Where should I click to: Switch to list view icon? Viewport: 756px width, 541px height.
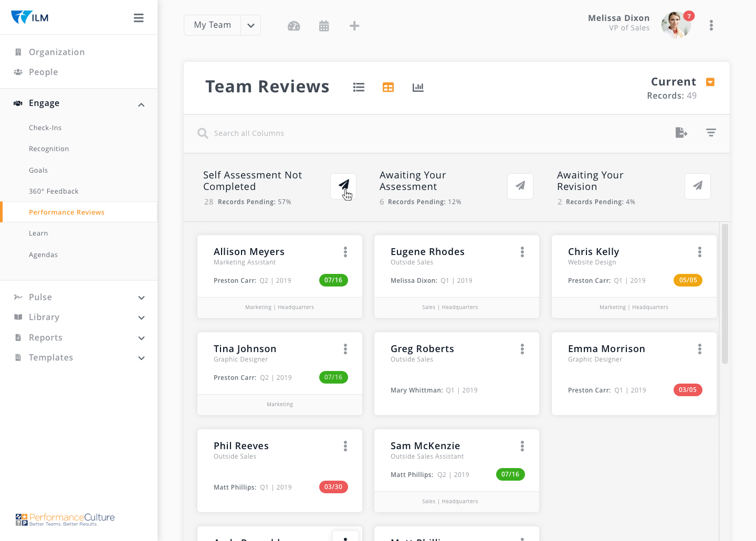coord(359,87)
